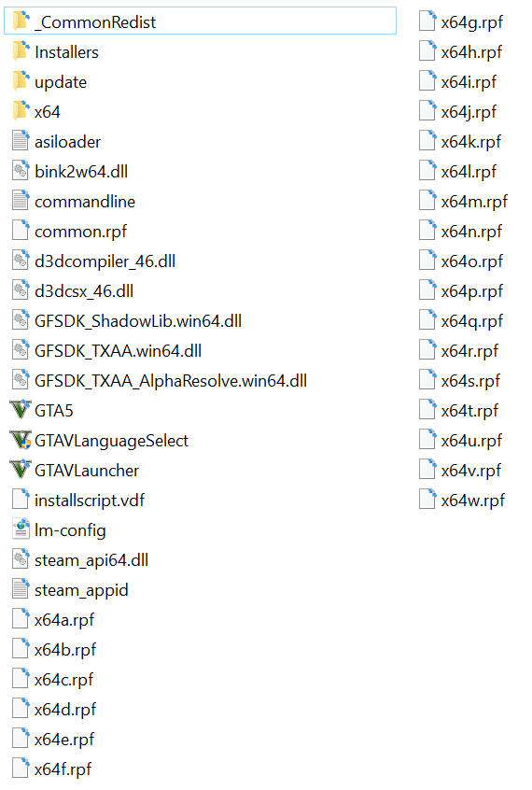Select the update folder icon
Screen dimensions: 532x790
[x=21, y=81]
